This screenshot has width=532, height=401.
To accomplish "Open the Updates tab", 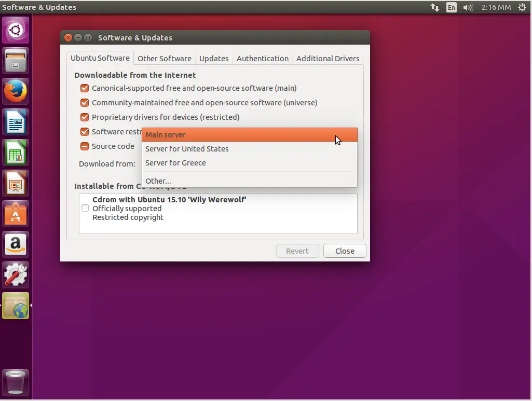I will (214, 59).
